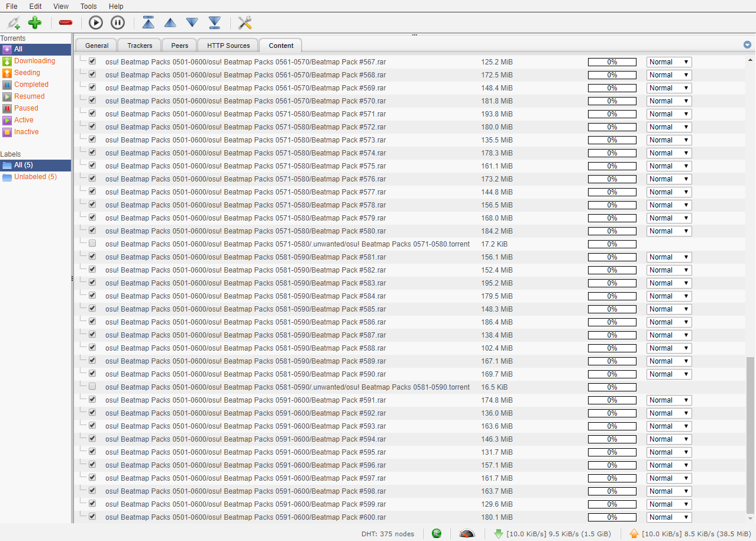The width and height of the screenshot is (756, 541).
Task: Remove the torrent with the red minus icon
Action: tap(66, 23)
